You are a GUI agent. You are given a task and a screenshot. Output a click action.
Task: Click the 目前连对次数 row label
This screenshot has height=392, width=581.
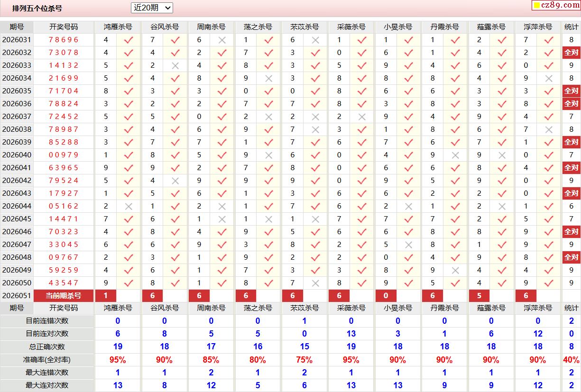click(x=47, y=334)
